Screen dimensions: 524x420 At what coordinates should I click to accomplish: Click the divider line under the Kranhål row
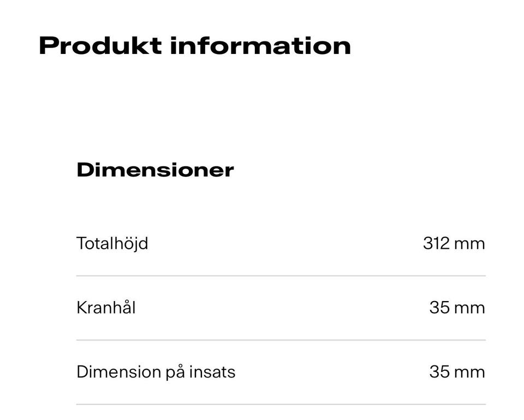pyautogui.click(x=281, y=340)
